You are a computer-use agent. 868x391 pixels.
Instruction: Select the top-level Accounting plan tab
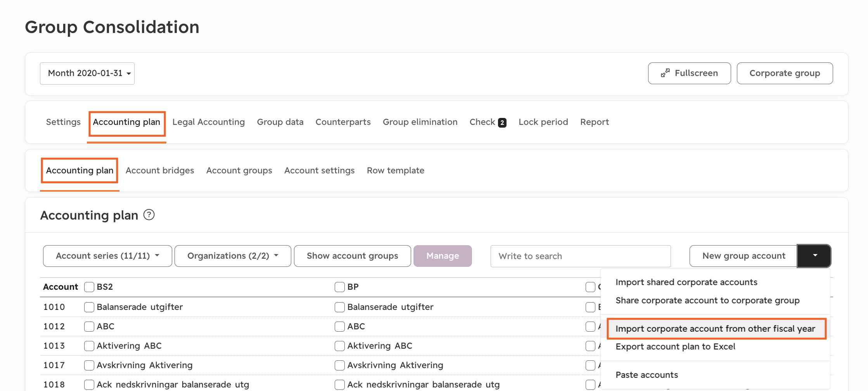point(126,122)
